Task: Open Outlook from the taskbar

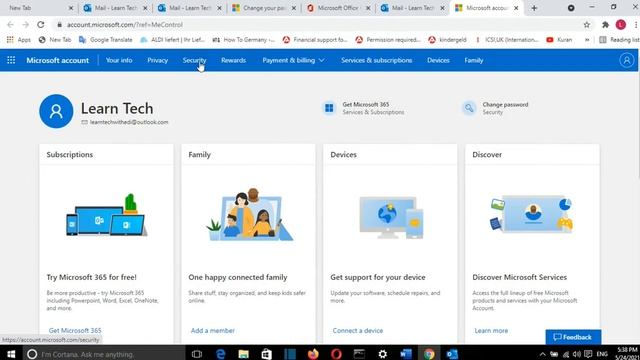Action: (452, 354)
